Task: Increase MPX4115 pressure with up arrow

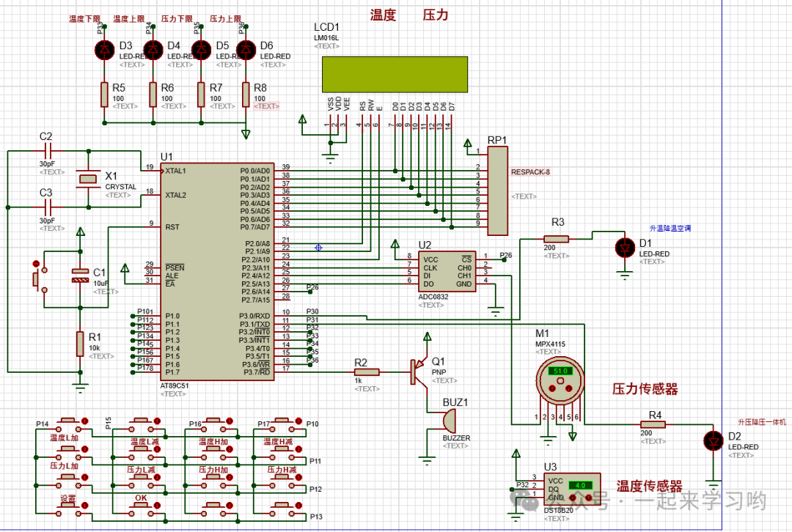Action: coord(551,388)
